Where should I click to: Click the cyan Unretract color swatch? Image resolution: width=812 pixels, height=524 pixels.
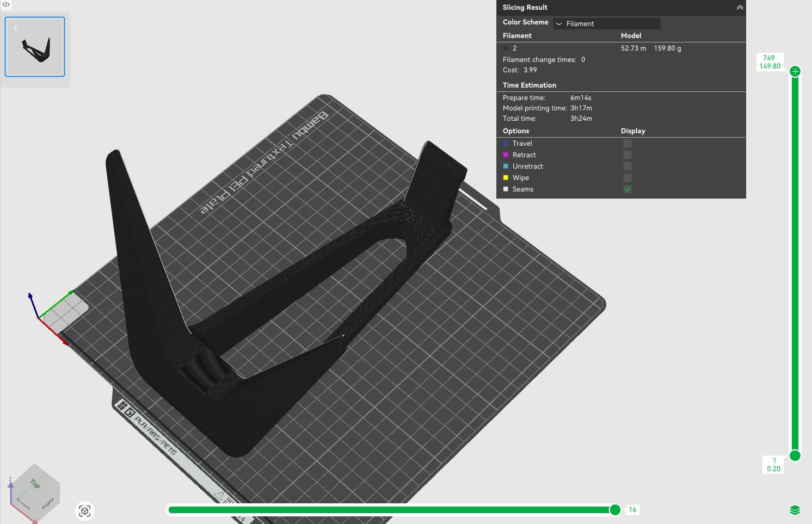tap(506, 167)
